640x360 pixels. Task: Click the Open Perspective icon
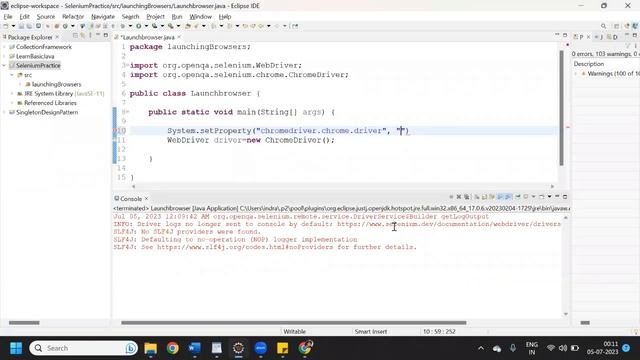tap(617, 26)
